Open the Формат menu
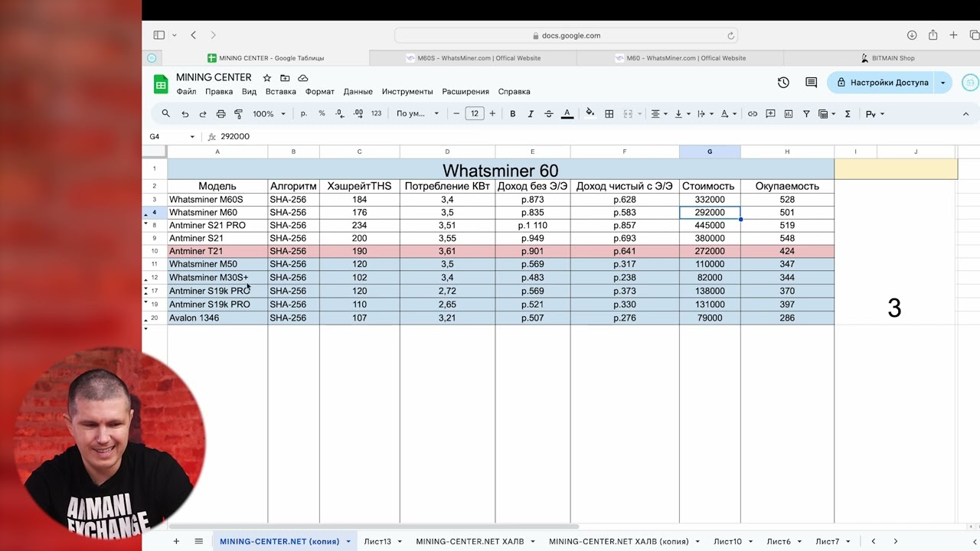Image resolution: width=980 pixels, height=551 pixels. pos(320,92)
